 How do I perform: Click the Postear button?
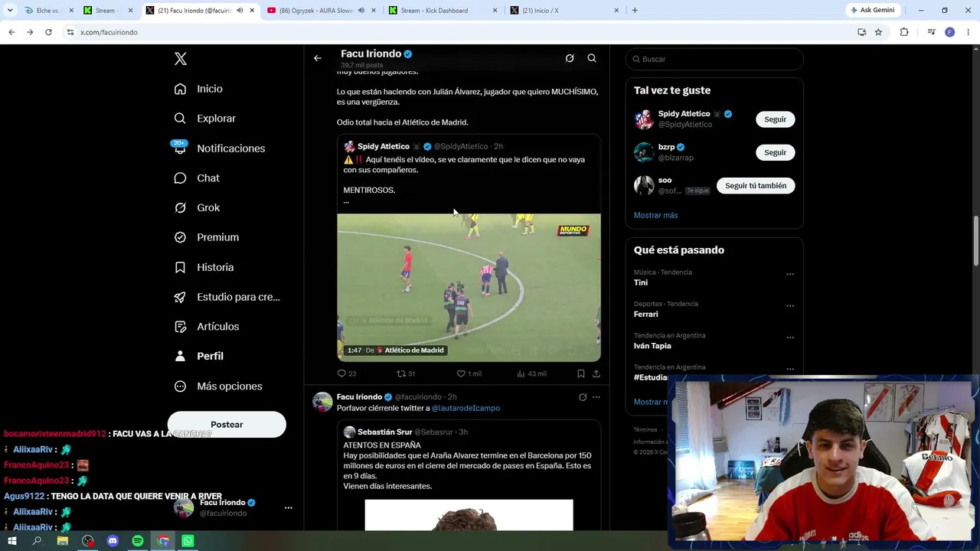pos(227,425)
